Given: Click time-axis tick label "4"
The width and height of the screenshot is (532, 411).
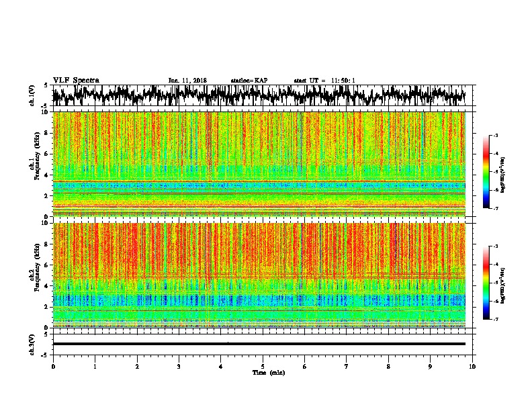Looking at the screenshot, I should (x=221, y=367).
